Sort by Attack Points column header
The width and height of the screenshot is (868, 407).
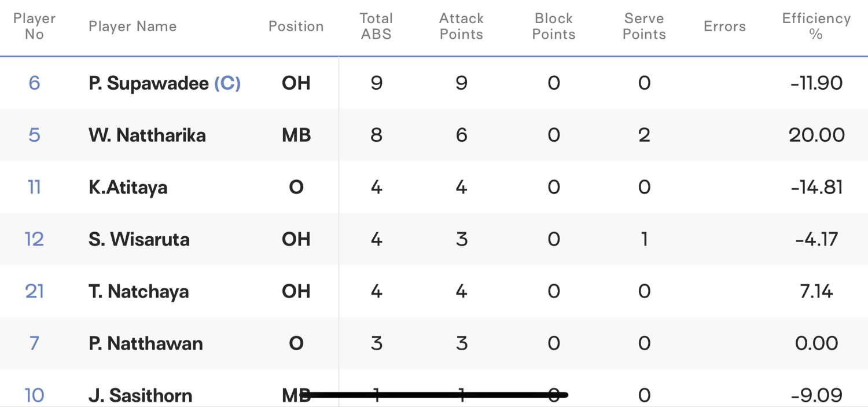461,26
